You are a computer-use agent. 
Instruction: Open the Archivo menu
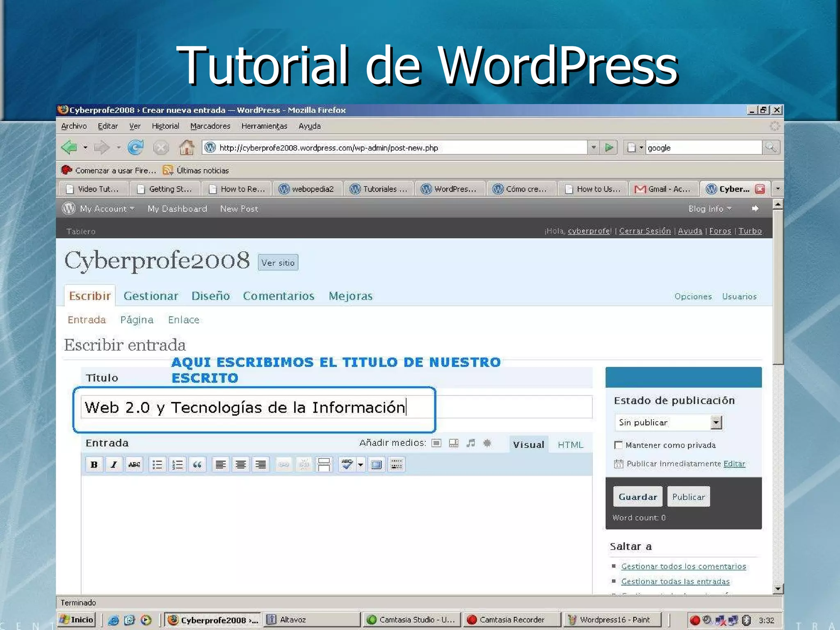pos(74,126)
